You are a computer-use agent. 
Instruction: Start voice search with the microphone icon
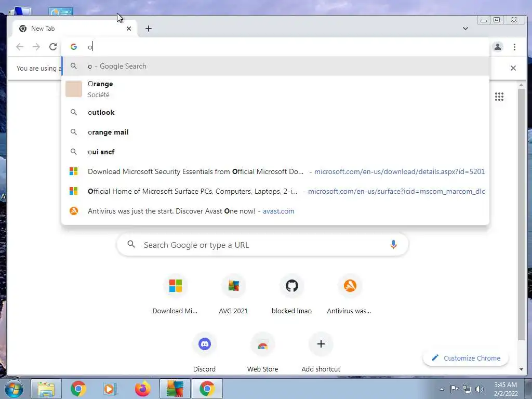coord(393,245)
